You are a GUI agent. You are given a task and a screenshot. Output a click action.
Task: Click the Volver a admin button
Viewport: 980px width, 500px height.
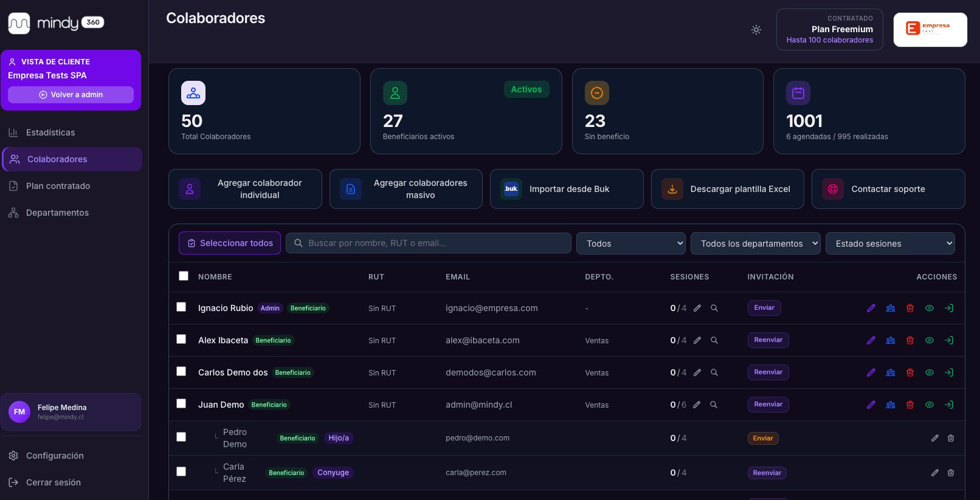point(71,95)
